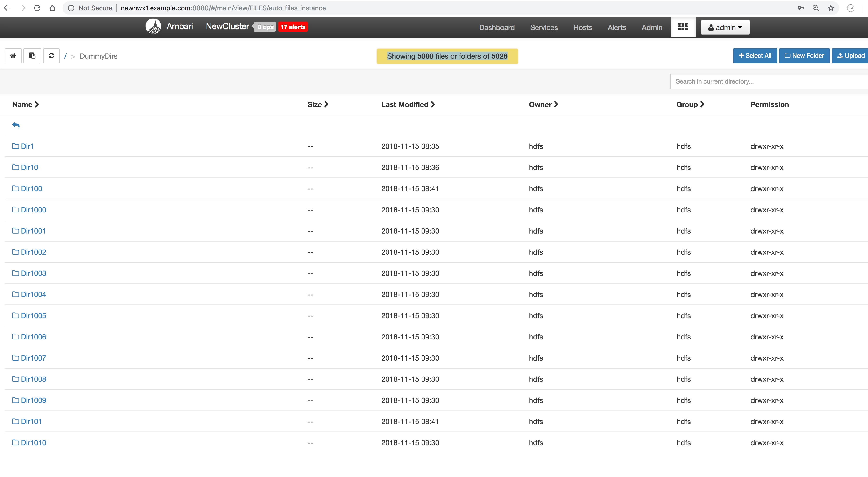This screenshot has width=868, height=477.
Task: Click the Ambari logo icon
Action: pos(153,26)
